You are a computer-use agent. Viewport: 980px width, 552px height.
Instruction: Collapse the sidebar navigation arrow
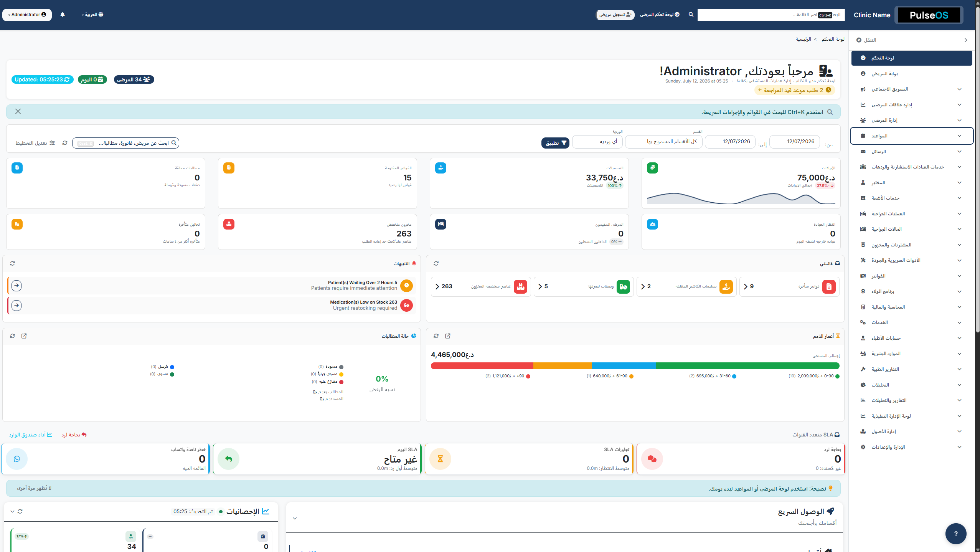[x=966, y=40]
